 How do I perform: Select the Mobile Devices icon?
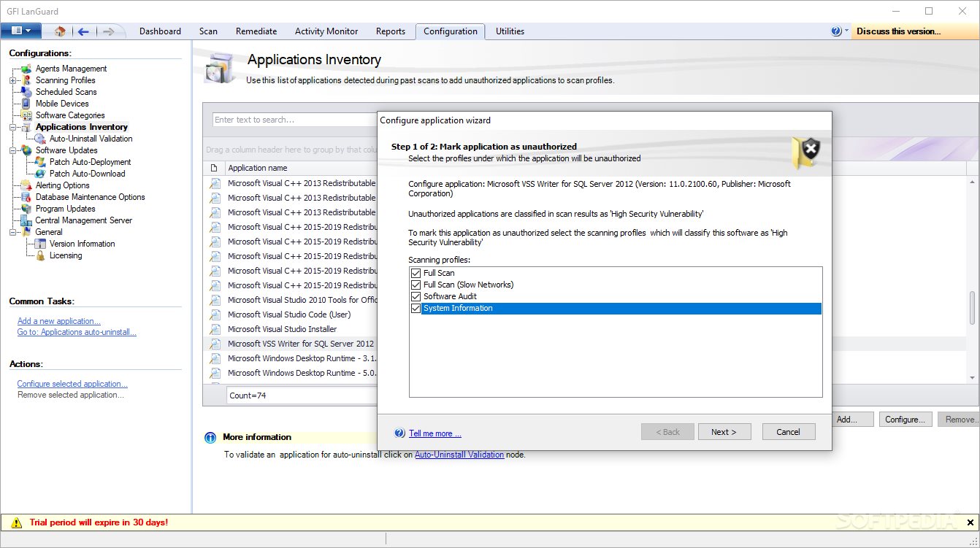tap(26, 104)
